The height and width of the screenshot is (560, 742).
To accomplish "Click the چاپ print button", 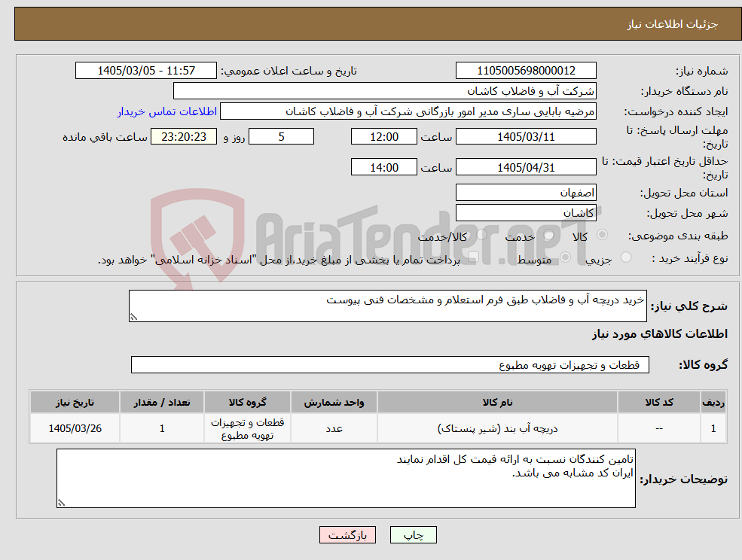I will 413,535.
